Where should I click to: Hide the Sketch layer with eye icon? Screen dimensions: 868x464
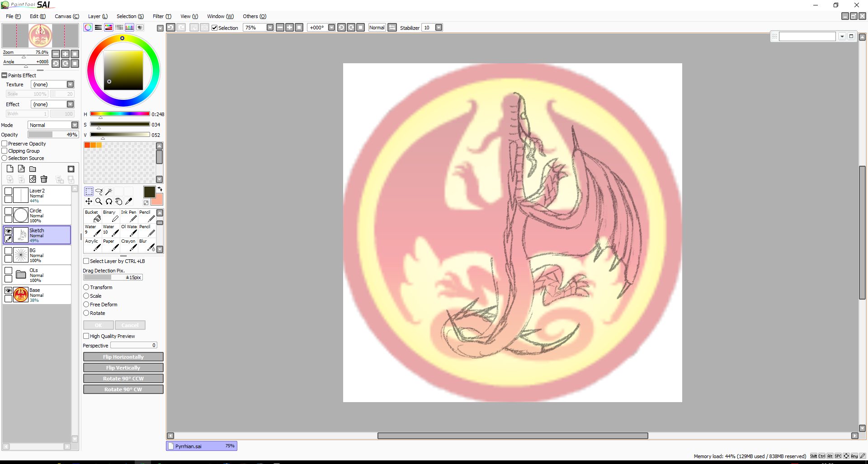point(8,231)
